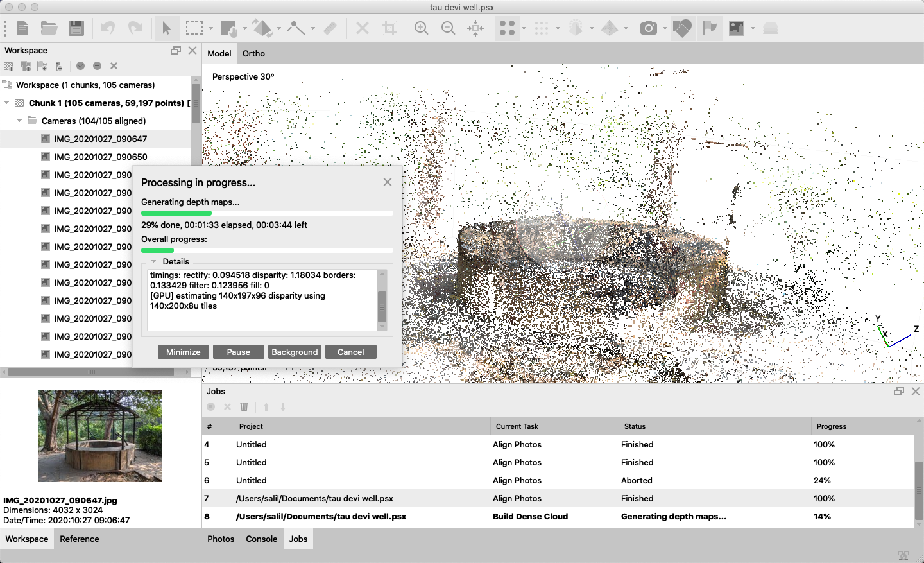The image size is (924, 563).
Task: Activate the Navigation arrow tool
Action: 167,28
